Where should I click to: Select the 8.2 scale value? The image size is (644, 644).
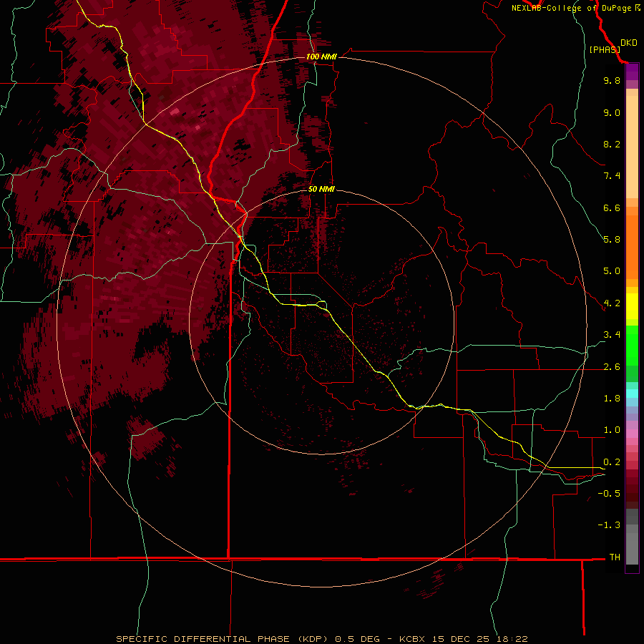[x=612, y=144]
